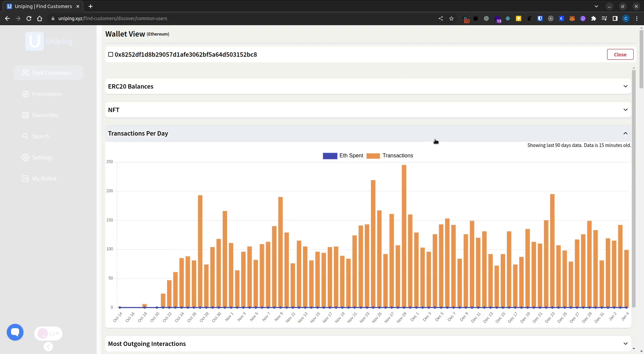Open the green gear extension

(x=486, y=18)
